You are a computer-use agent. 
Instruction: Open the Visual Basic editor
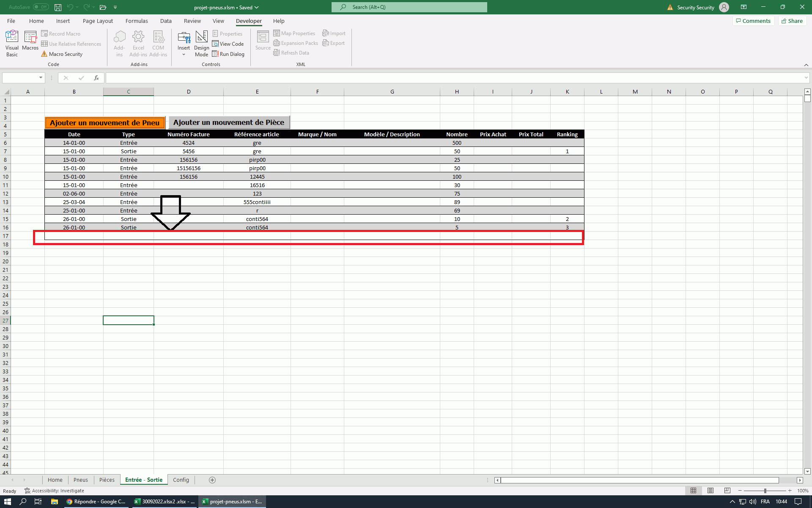(x=12, y=43)
